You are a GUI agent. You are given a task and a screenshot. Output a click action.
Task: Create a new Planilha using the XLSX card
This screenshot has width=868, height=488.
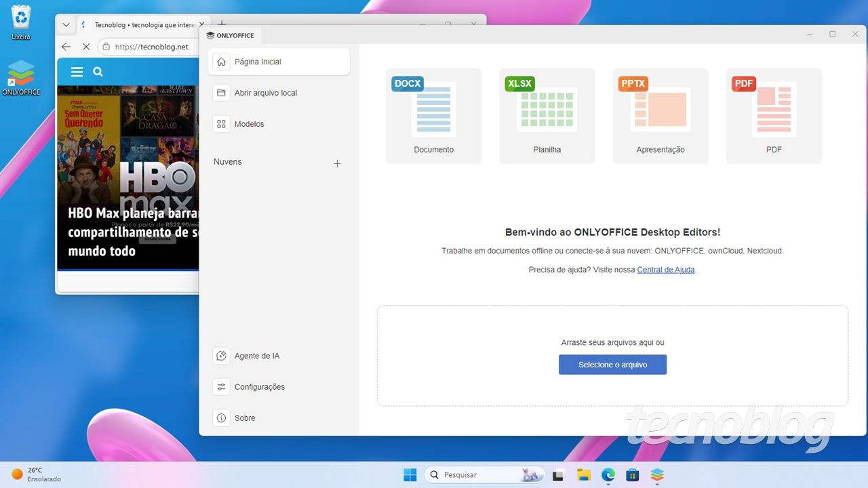point(547,112)
